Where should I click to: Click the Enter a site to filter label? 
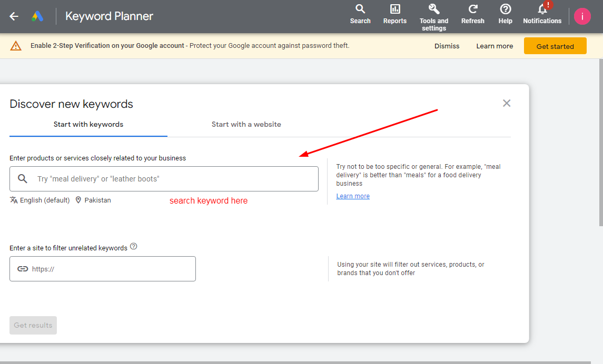pos(68,248)
